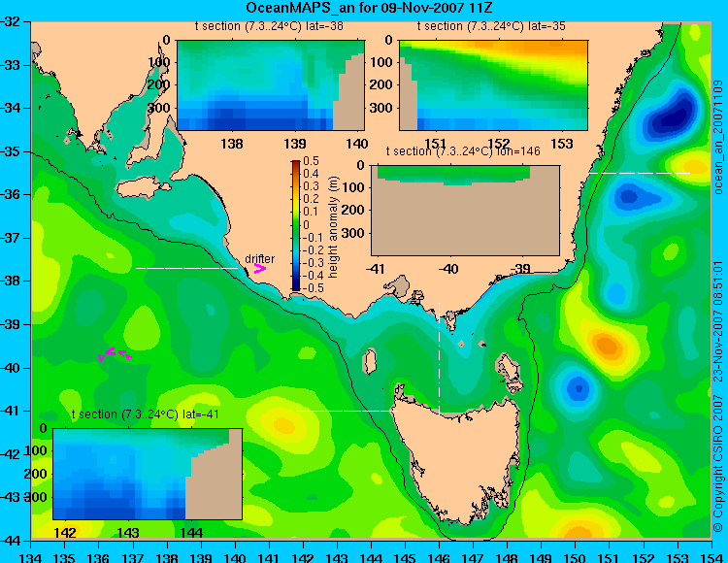Screen dimensions: 728x563
Task: Click the 'height anomaly (m)' colorbar label
Action: coord(333,227)
